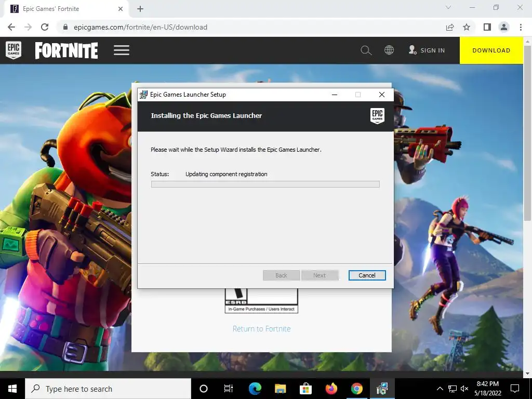Cancel the Epic Games Launcher setup

tap(367, 275)
